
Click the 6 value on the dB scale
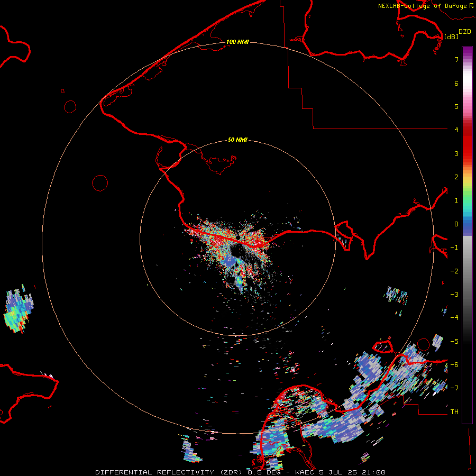pos(456,83)
